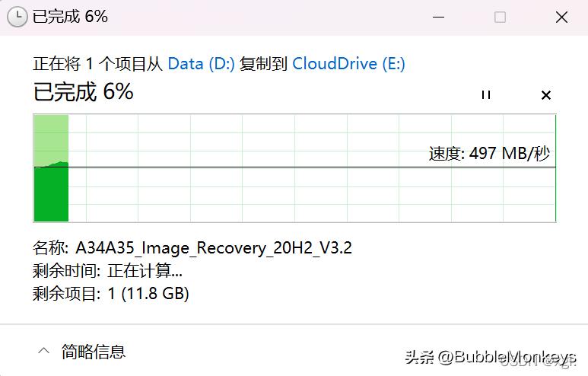
Task: Collapse details using the chevron arrow icon
Action: (44, 351)
